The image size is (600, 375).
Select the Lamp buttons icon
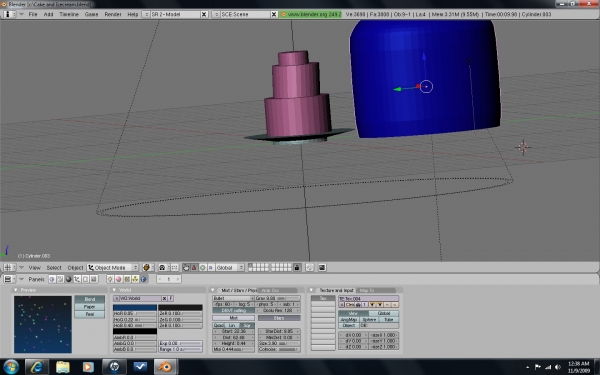(110, 279)
